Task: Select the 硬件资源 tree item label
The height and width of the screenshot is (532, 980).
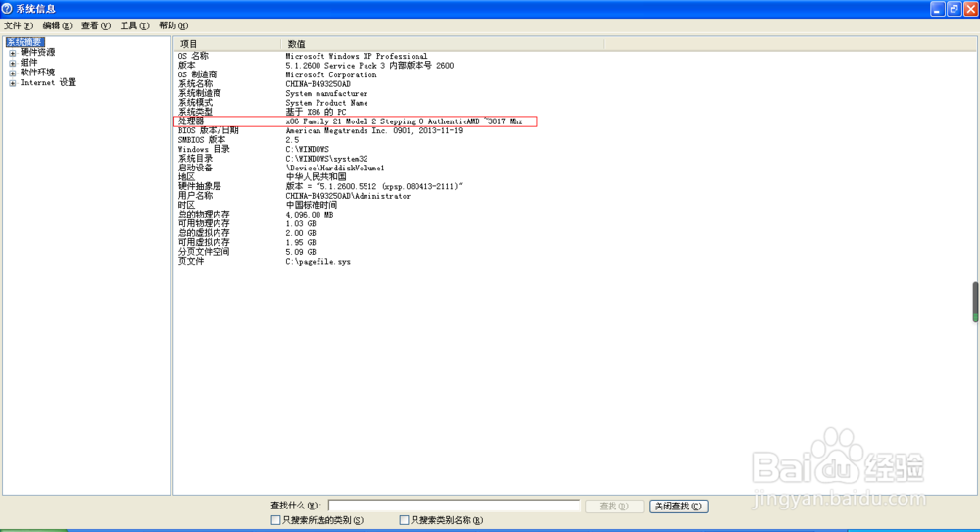Action: (x=37, y=53)
